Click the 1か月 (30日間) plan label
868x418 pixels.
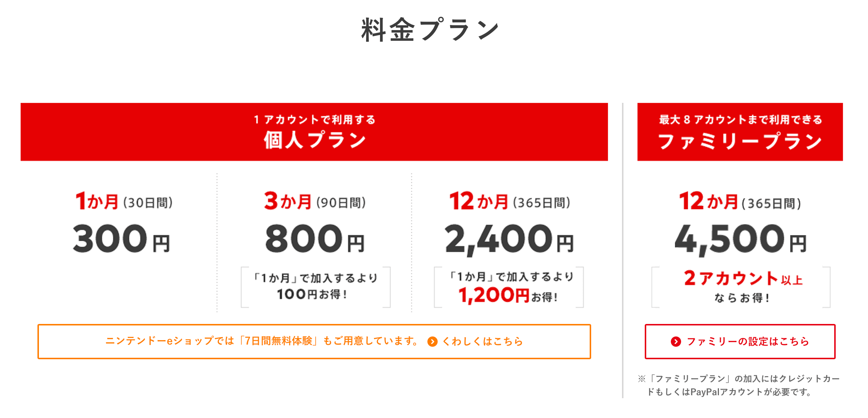click(124, 202)
